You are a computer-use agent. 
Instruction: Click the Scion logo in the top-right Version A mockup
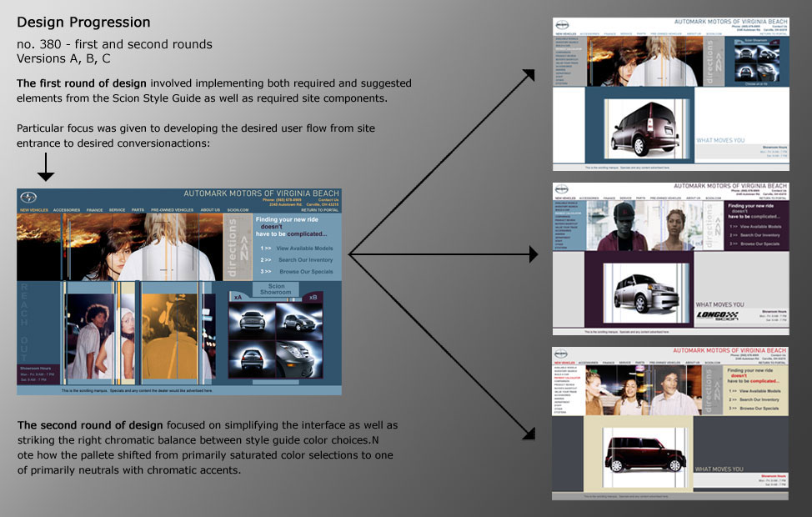(562, 25)
